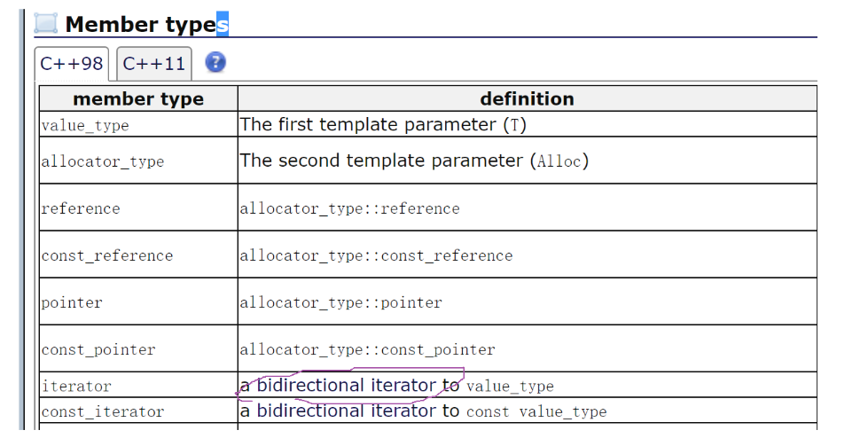
Task: Click the const_pointer member cell
Action: click(98, 349)
